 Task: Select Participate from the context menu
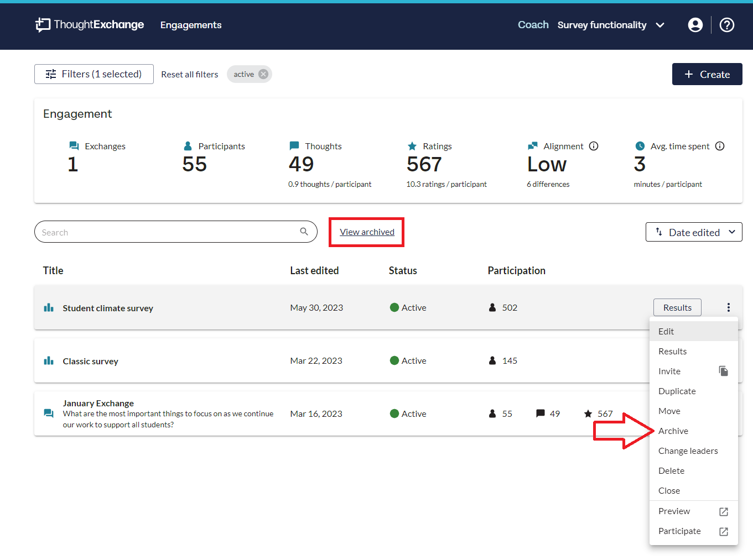pos(694,531)
